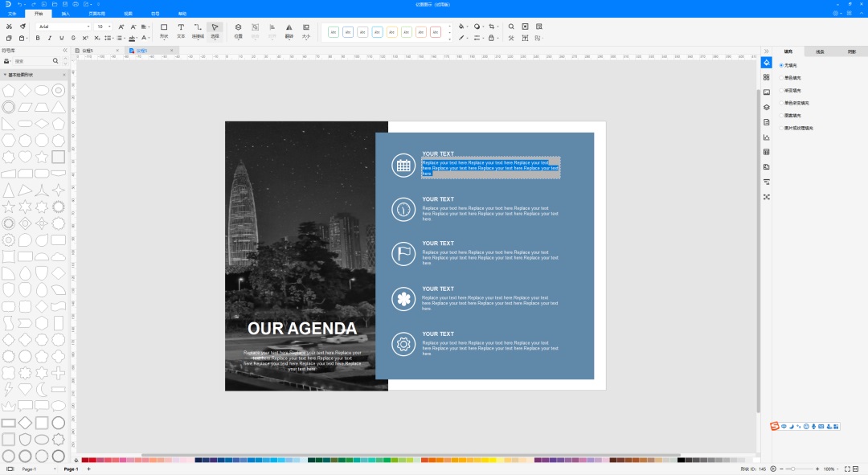Select the Text (文本) tool
The width and height of the screenshot is (868, 475).
tap(181, 31)
